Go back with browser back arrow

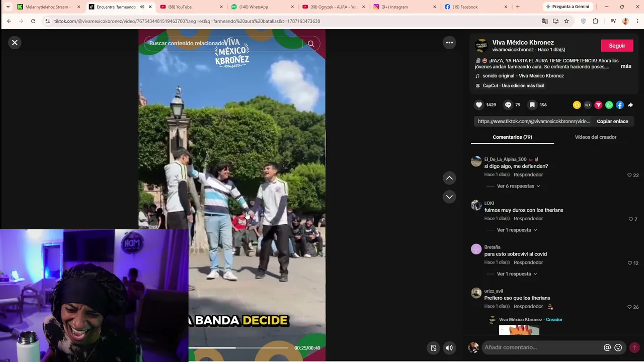tap(9, 21)
